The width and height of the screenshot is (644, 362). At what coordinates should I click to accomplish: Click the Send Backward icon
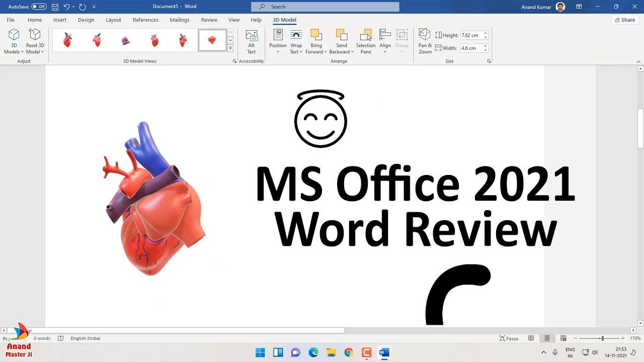[x=342, y=35]
